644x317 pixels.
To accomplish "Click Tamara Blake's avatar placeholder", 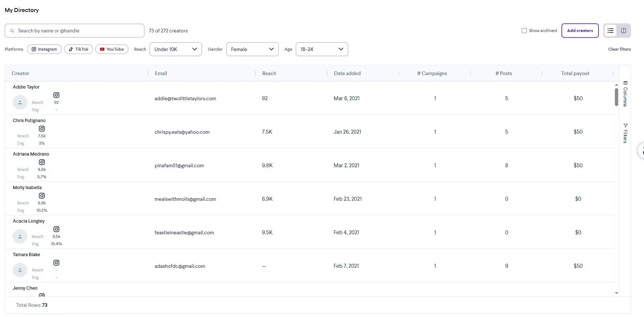I will [20, 270].
